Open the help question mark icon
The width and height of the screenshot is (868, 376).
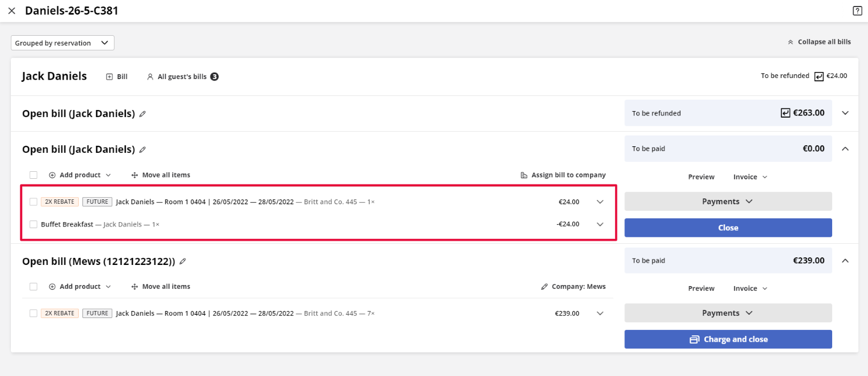(x=857, y=11)
